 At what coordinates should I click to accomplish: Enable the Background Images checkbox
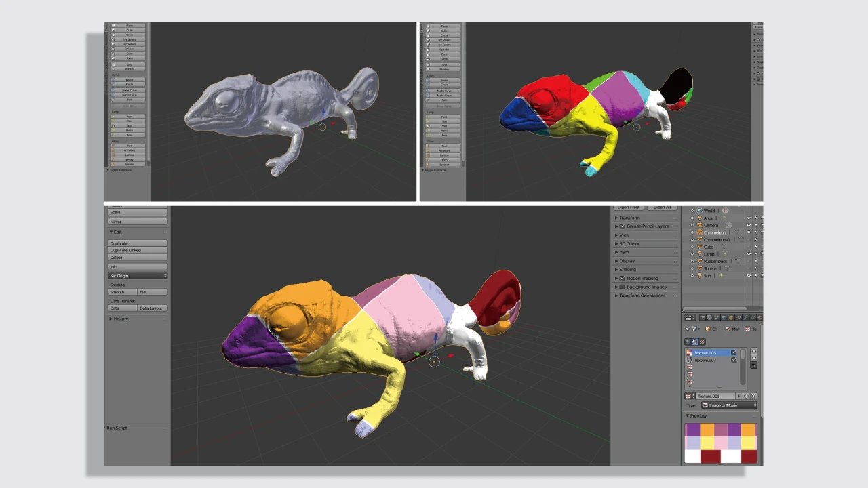[623, 287]
